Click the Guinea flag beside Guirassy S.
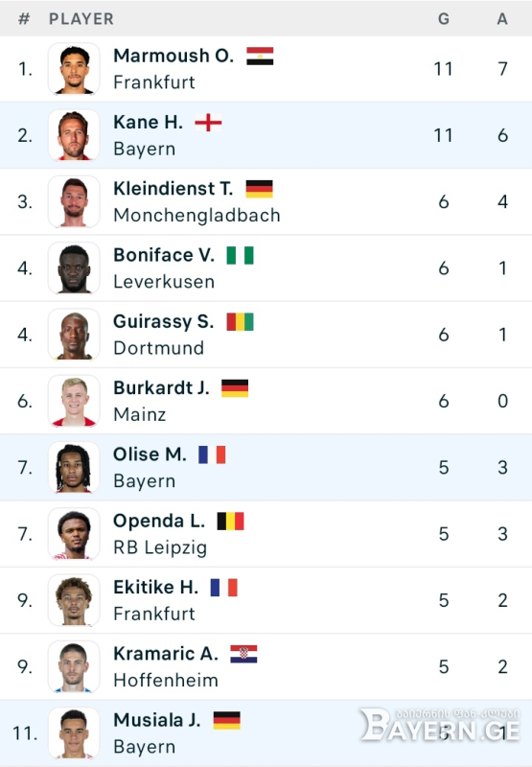The image size is (532, 767). pos(240,322)
